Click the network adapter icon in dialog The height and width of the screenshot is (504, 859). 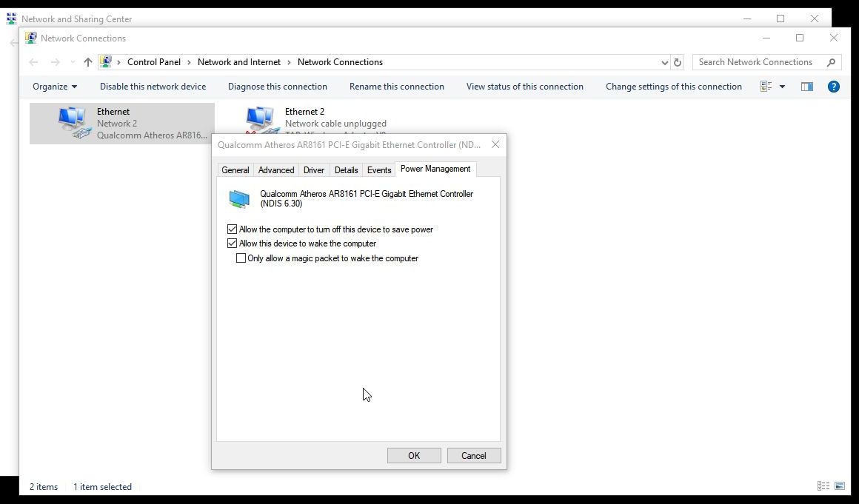click(x=239, y=199)
